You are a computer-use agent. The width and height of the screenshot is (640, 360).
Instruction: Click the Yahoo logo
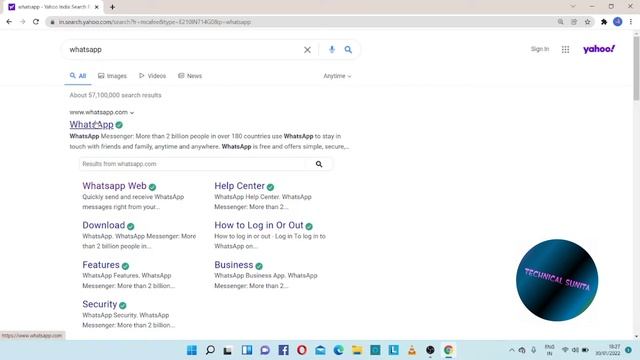click(599, 49)
